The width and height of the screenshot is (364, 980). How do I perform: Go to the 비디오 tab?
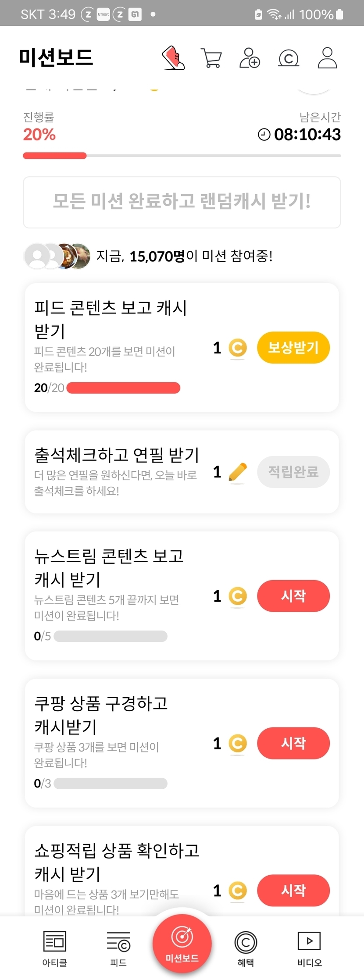pos(309,948)
